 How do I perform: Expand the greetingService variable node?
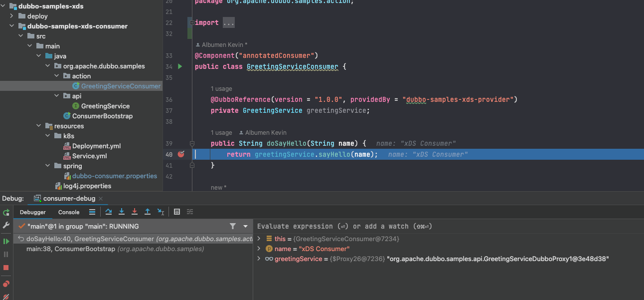[259, 259]
